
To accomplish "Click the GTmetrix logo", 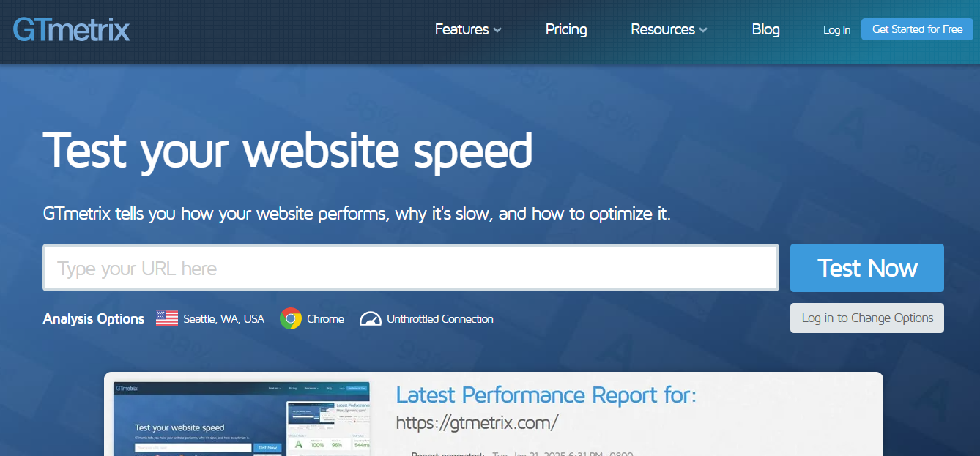I will [x=71, y=29].
